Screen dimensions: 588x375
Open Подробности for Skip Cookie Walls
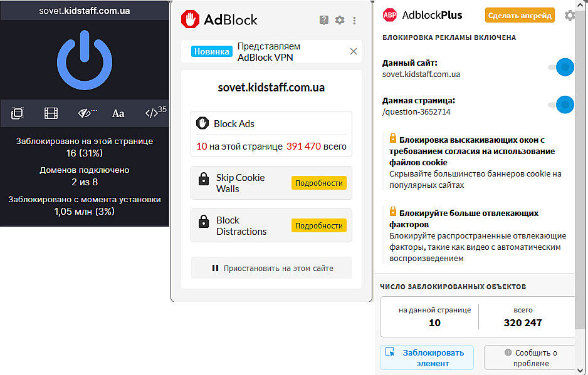point(318,183)
